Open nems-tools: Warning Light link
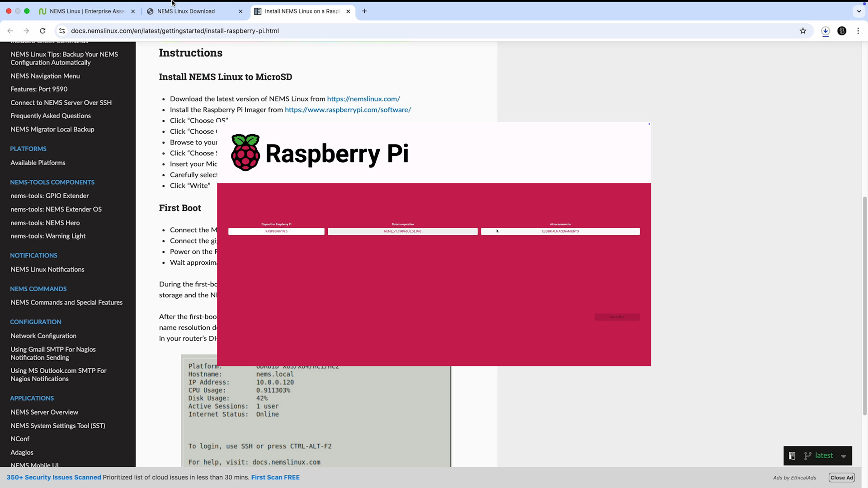Screen dimensions: 868x488 pyautogui.click(x=48, y=236)
